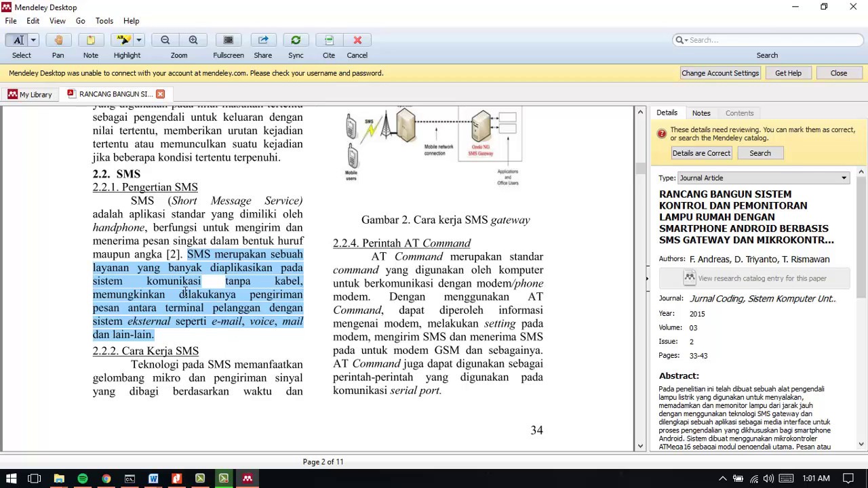
Task: Choose the Pan hand tool
Action: (58, 40)
